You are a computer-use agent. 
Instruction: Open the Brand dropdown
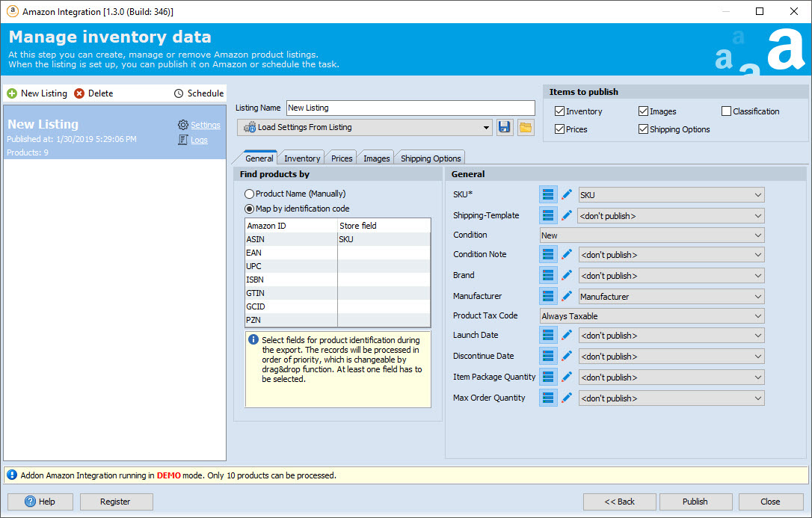pyautogui.click(x=671, y=276)
